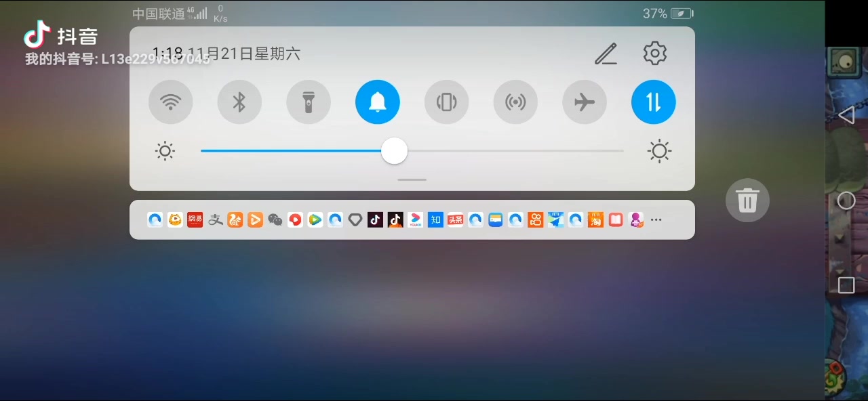Open the 知乎 Zhihu app
Screen dimensions: 868x401
(435, 219)
